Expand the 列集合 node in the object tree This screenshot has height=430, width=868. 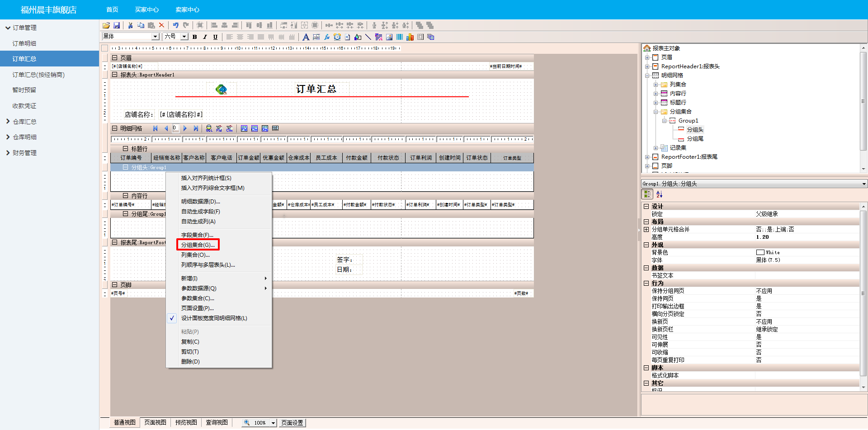point(656,85)
